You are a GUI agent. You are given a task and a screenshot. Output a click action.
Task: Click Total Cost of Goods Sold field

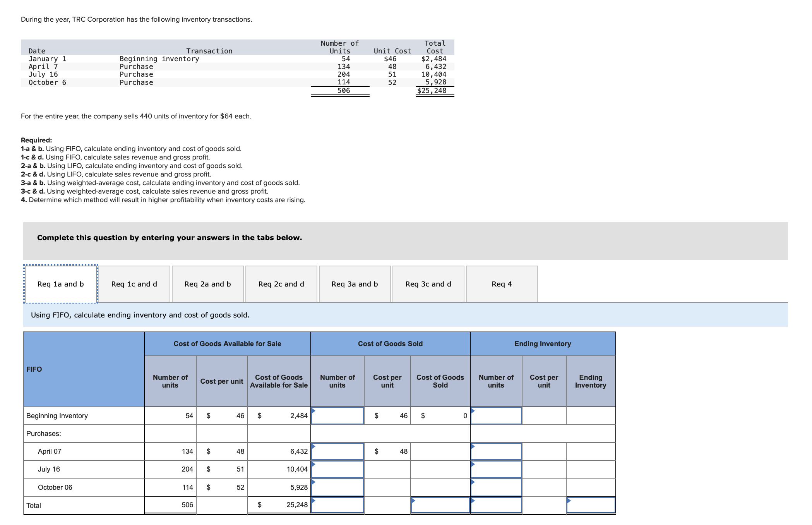point(440,505)
